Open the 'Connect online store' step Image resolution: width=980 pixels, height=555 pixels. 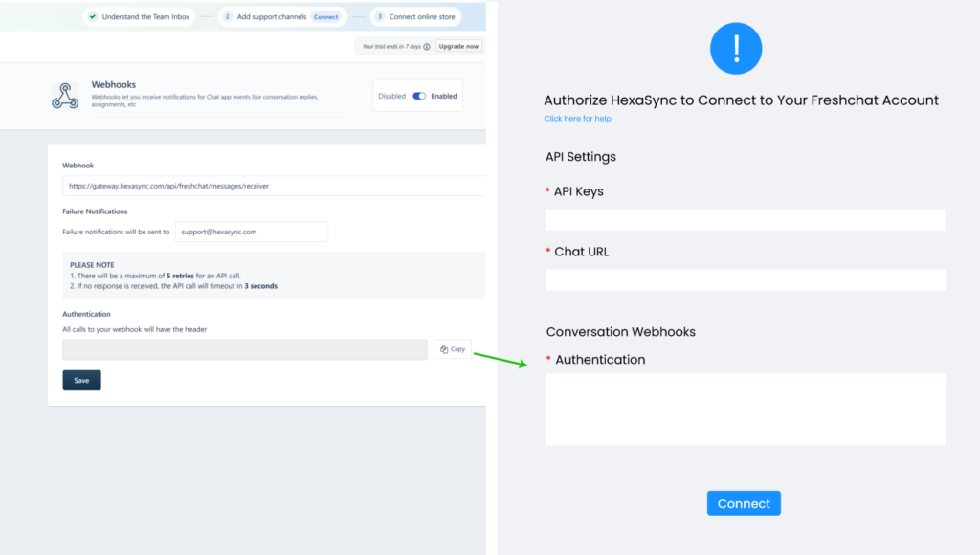tap(416, 17)
